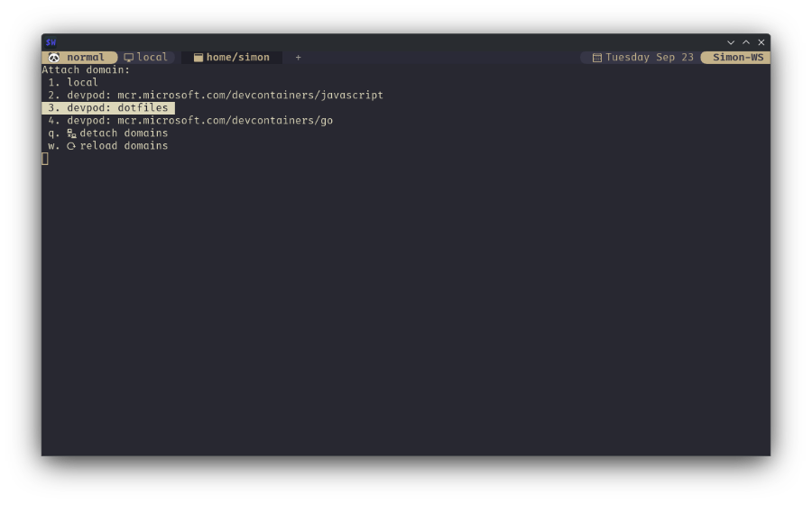Click the folder icon in home/simon tab
The width and height of the screenshot is (812, 505).
[198, 58]
